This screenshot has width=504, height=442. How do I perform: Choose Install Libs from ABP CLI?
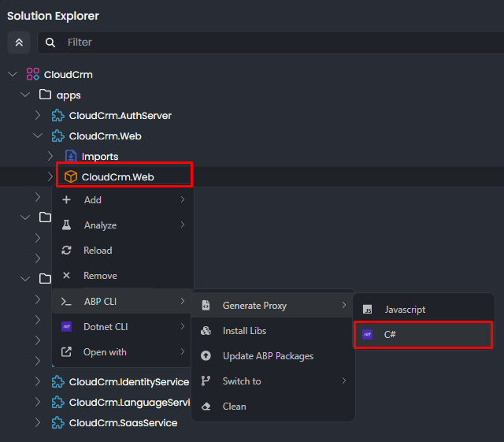click(x=244, y=331)
